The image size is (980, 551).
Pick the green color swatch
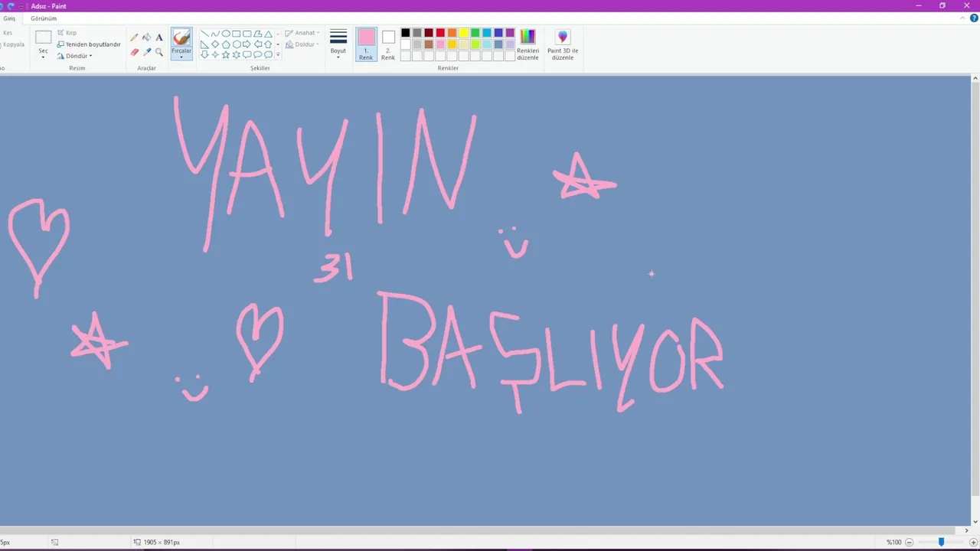coord(475,33)
